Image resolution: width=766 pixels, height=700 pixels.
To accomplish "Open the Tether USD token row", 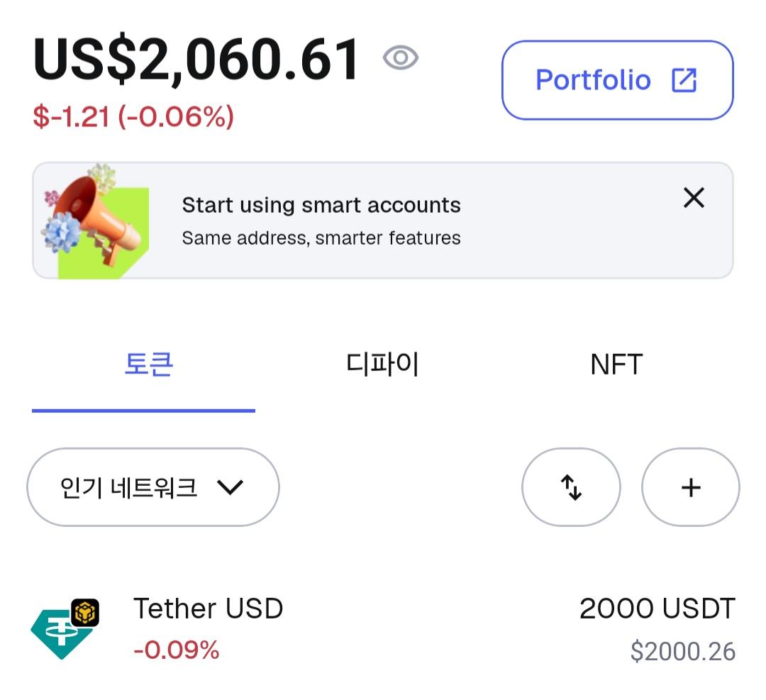I will (x=383, y=628).
